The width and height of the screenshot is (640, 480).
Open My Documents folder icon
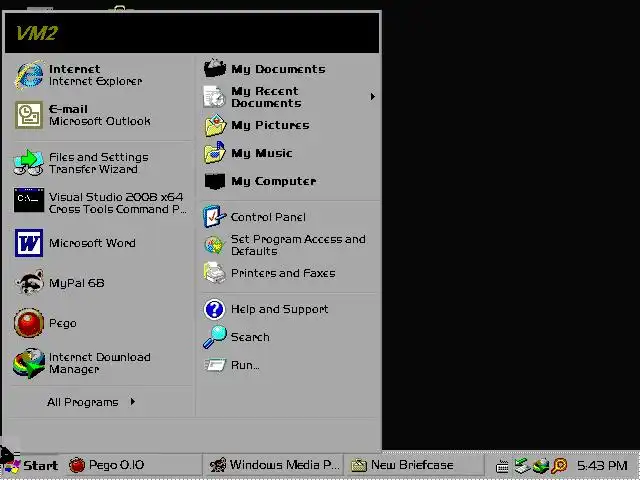pyautogui.click(x=214, y=68)
